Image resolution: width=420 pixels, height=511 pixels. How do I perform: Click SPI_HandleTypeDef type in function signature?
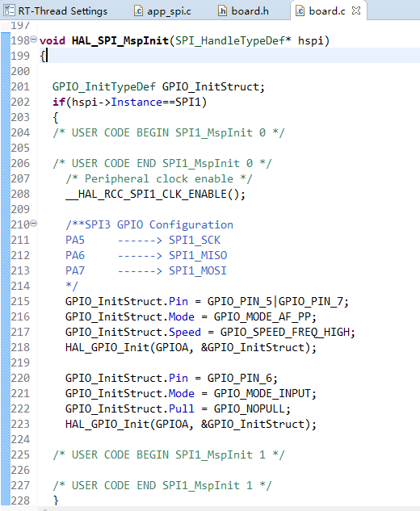click(230, 40)
